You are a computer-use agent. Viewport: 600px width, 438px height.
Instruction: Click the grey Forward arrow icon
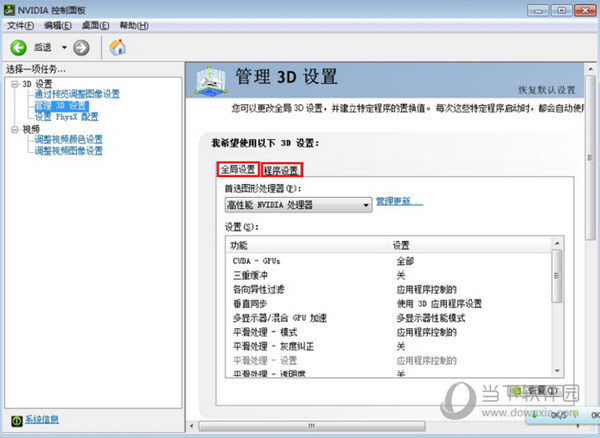[x=81, y=48]
